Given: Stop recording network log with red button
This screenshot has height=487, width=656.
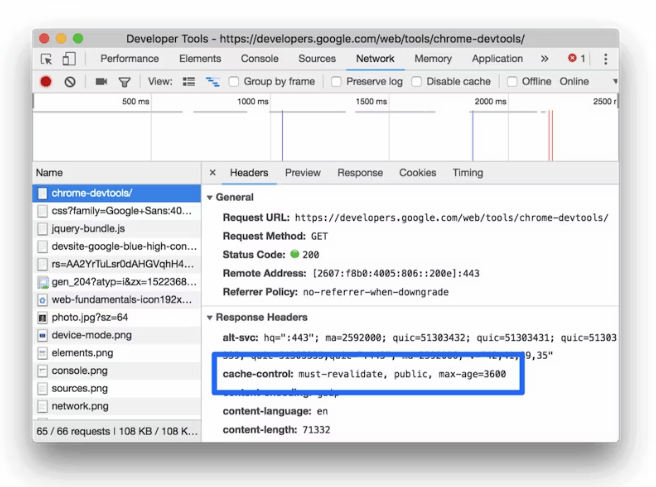Looking at the screenshot, I should point(46,82).
